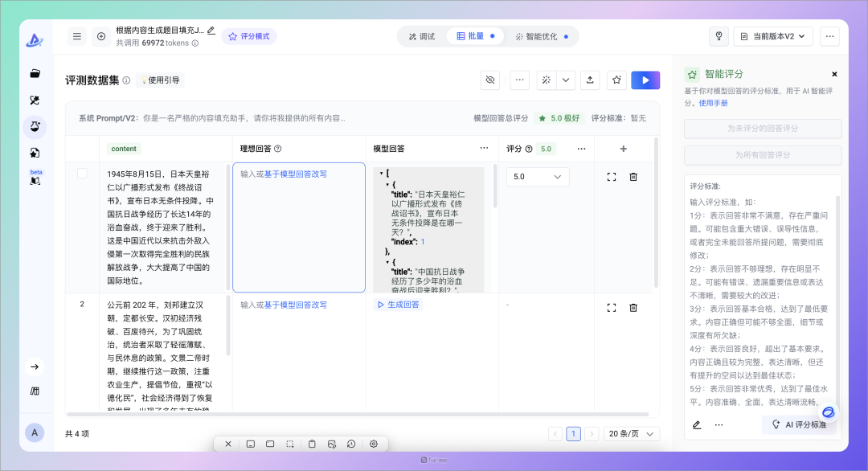Click the upload/export icon in dataset toolbar

pos(590,80)
